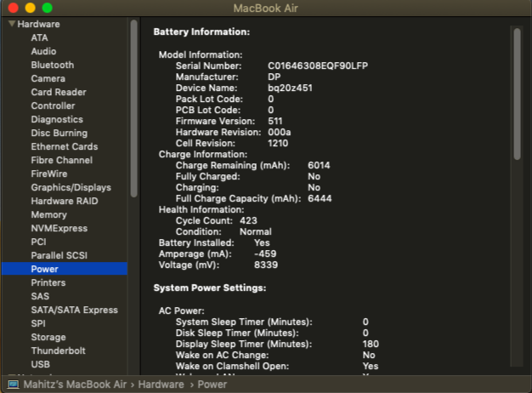
Task: Click Cell Revision value 1210
Action: 278,143
